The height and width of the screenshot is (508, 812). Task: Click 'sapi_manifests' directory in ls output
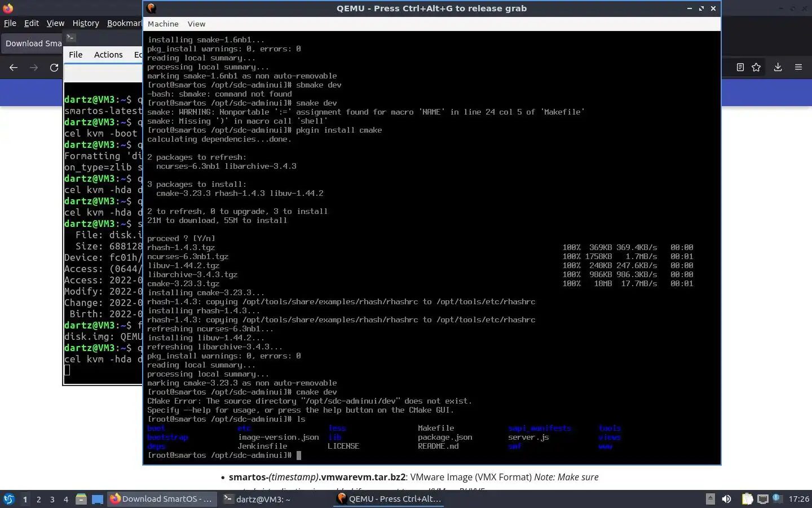540,428
